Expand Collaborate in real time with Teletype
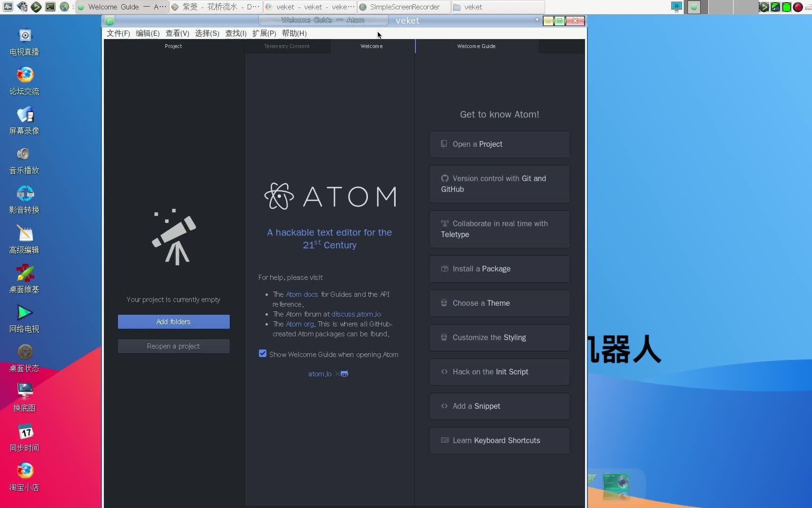This screenshot has width=812, height=508. tap(500, 229)
